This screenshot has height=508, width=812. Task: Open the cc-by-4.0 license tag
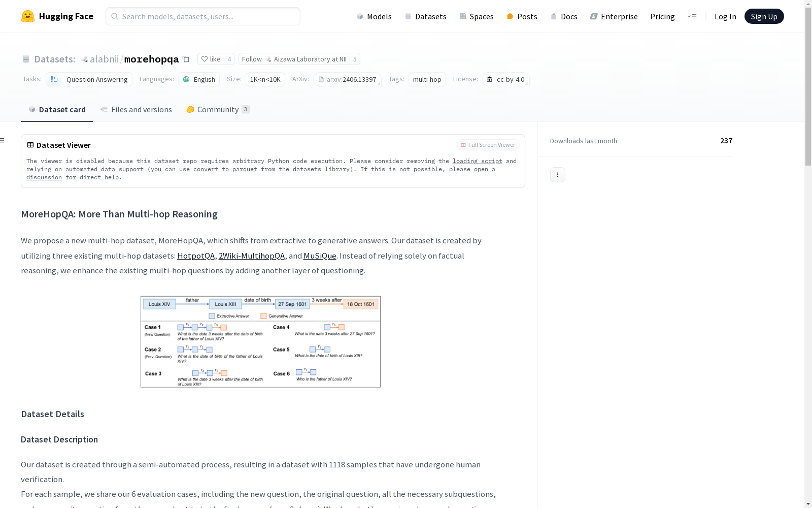[x=506, y=79]
